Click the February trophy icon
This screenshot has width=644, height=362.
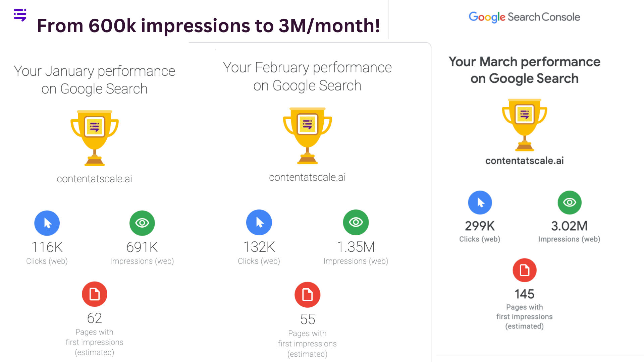(307, 135)
